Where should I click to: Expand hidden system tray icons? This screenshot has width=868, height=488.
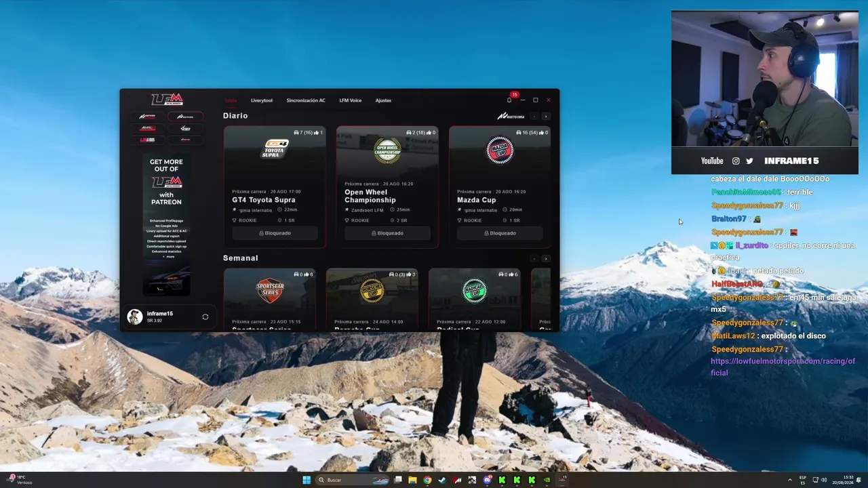(790, 480)
